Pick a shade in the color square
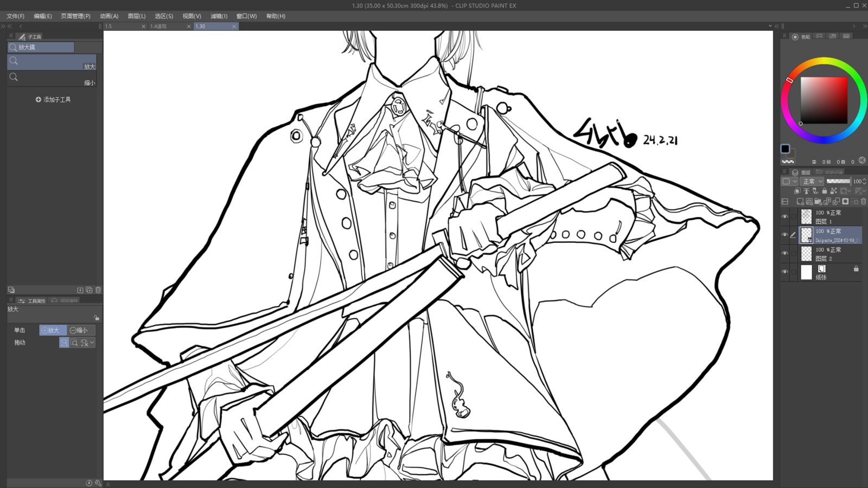The width and height of the screenshot is (868, 488). coord(824,100)
